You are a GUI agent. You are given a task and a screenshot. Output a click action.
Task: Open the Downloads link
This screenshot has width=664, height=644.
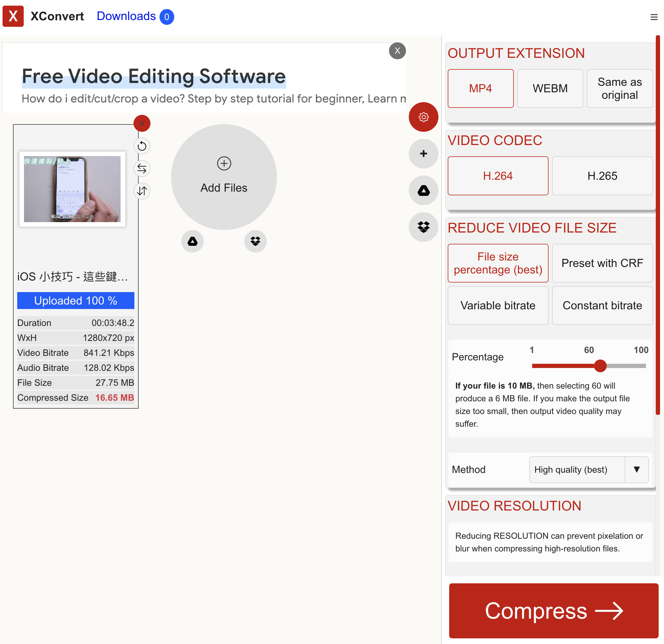pyautogui.click(x=126, y=16)
